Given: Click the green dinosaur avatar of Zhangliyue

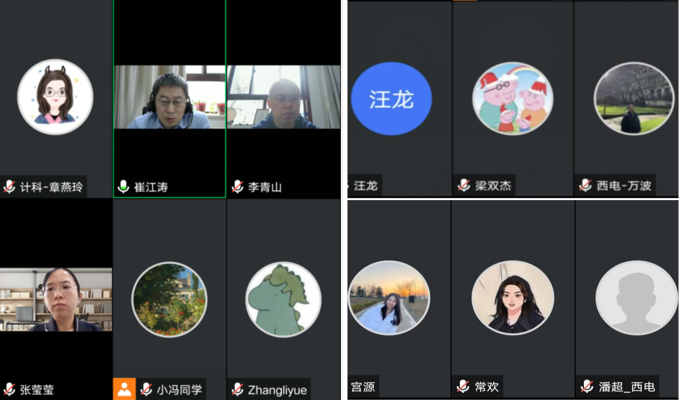Looking at the screenshot, I should click(x=283, y=299).
